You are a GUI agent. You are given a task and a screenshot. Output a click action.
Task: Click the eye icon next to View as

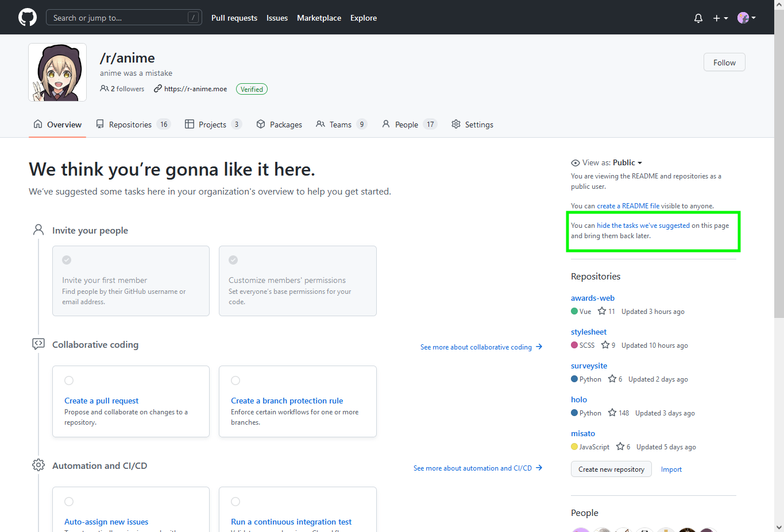pos(575,162)
